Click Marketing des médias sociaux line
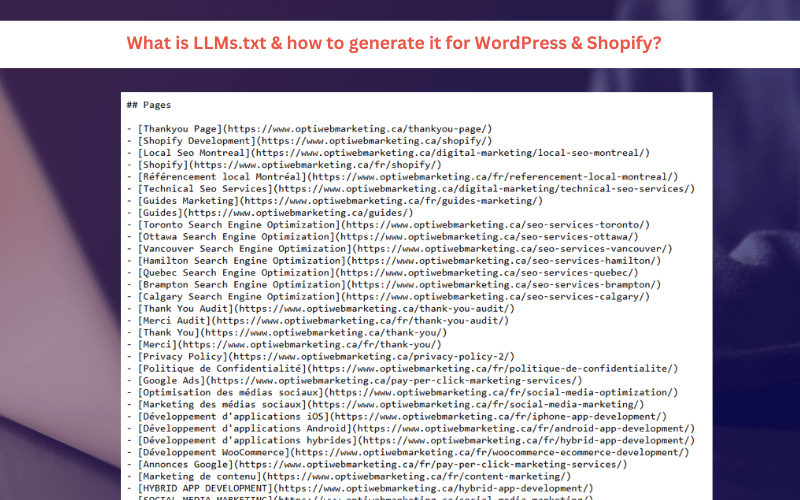800x500 pixels. pyautogui.click(x=386, y=405)
